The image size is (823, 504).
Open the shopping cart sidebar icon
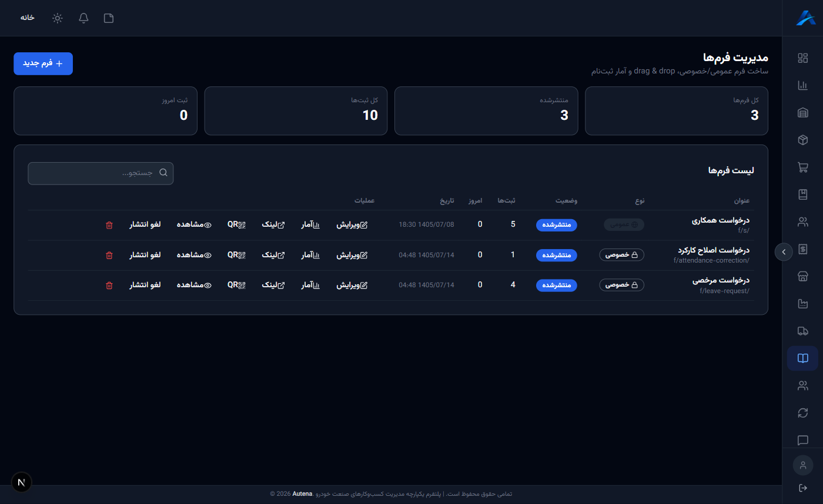point(802,167)
